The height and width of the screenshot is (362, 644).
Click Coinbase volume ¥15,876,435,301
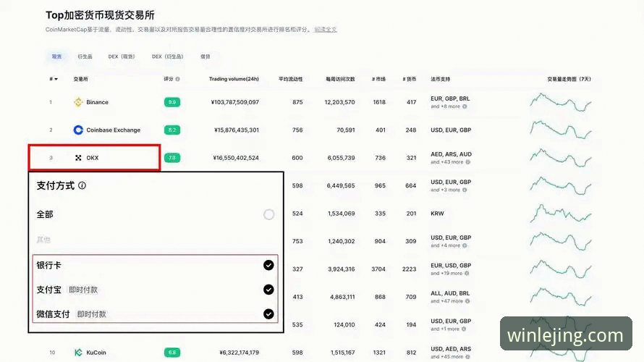pyautogui.click(x=237, y=130)
